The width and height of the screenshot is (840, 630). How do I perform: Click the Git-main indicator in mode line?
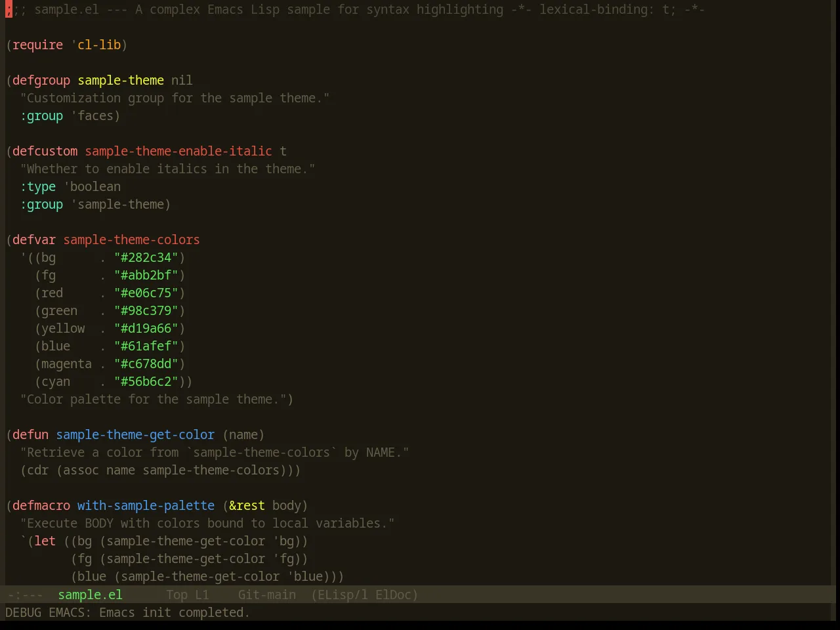266,595
